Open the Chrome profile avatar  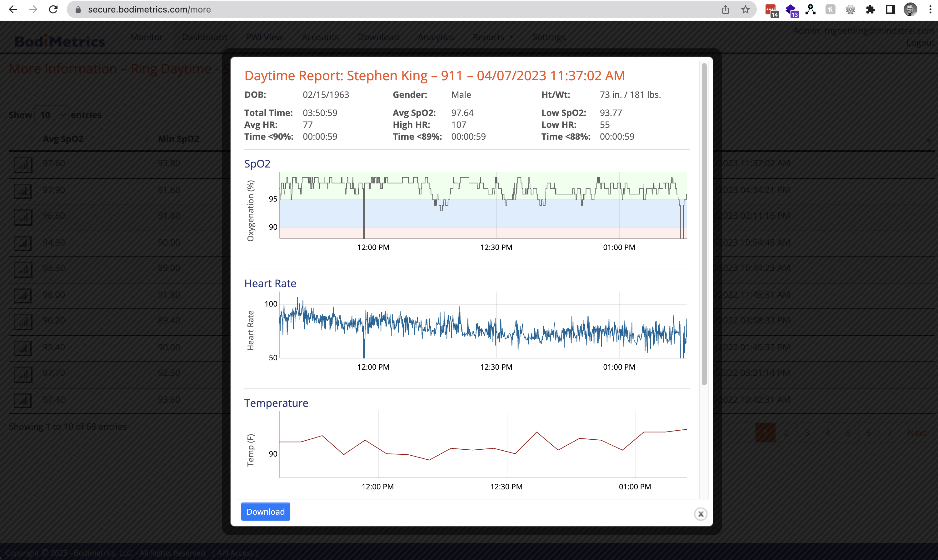910,9
